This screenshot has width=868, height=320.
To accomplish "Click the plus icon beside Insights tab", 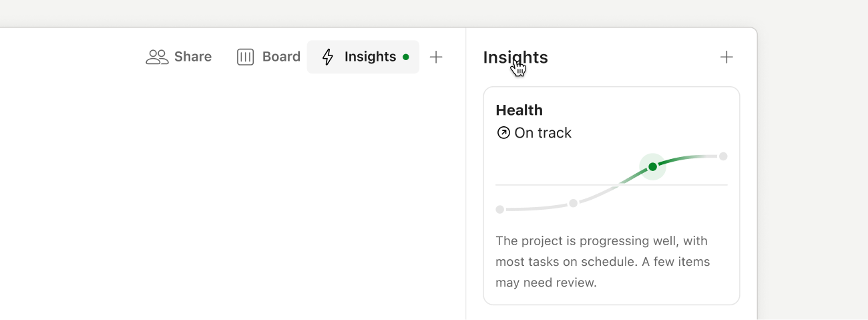I will 436,57.
